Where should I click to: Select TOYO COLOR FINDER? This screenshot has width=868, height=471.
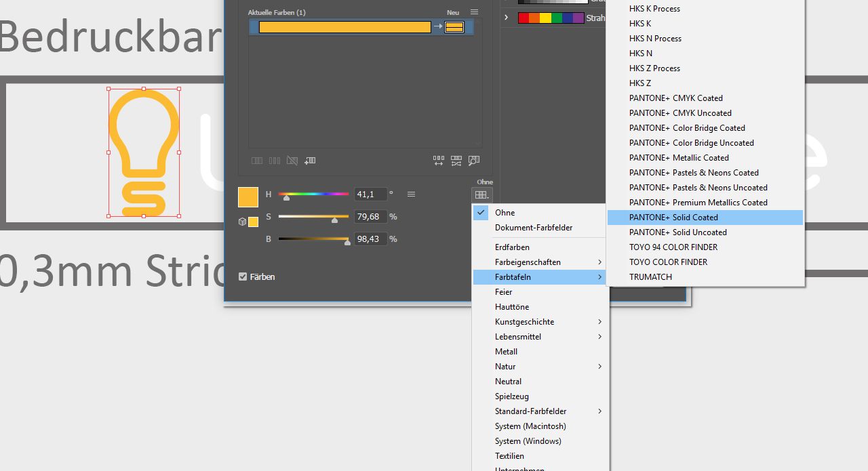coord(705,262)
